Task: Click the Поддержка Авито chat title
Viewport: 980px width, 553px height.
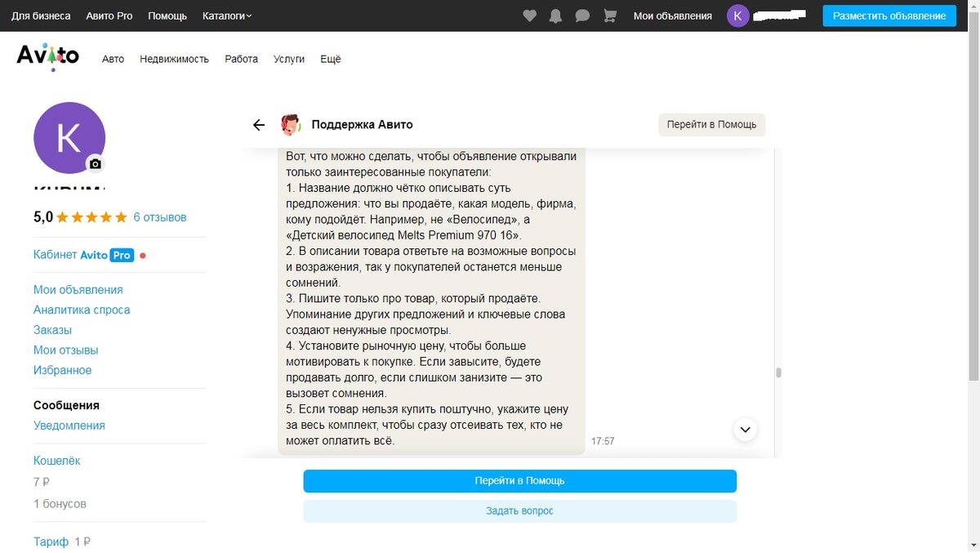Action: (x=362, y=125)
